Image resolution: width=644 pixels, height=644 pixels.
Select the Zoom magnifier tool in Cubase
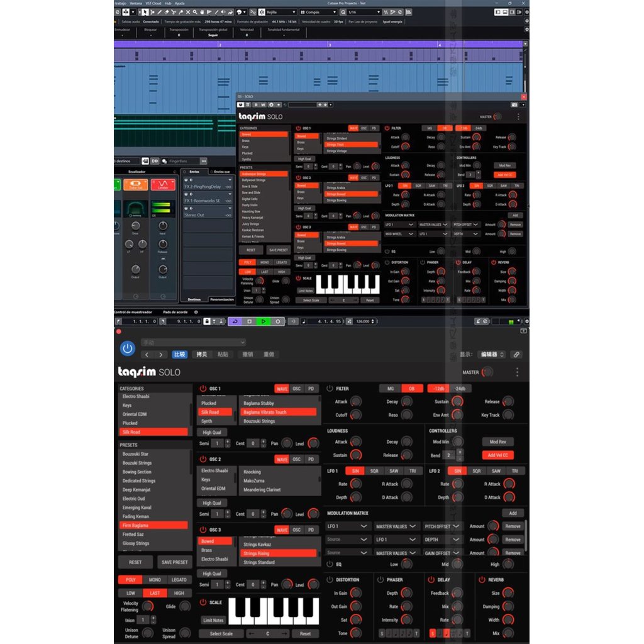point(195,13)
